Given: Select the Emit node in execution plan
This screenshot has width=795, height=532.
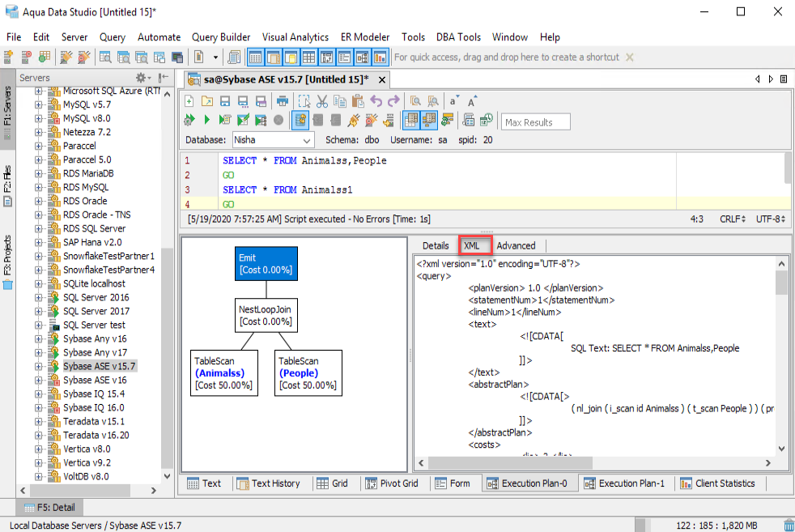Looking at the screenshot, I should point(266,264).
